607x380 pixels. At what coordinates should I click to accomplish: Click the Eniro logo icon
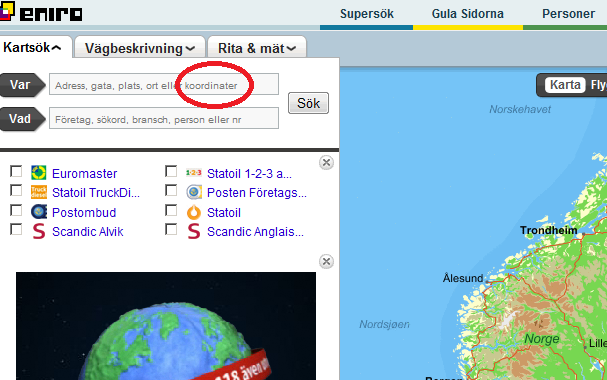click(x=7, y=11)
